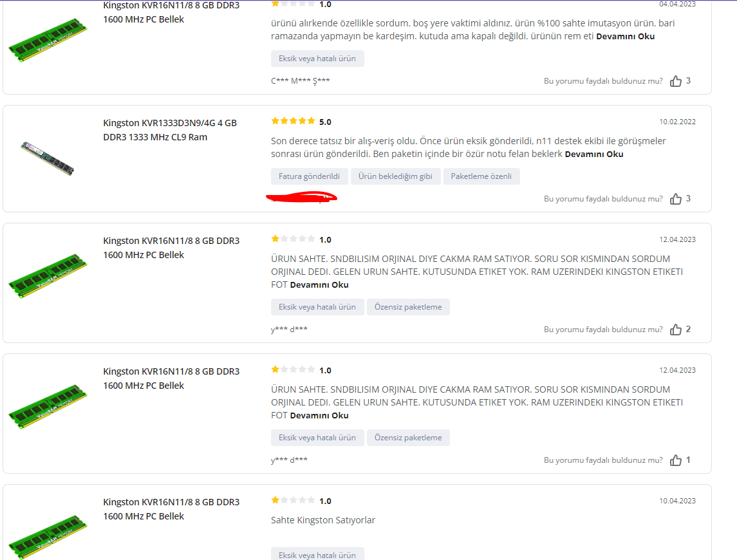The height and width of the screenshot is (560, 737).
Task: Click thumbs-up showing 1 helpful vote
Action: click(675, 460)
